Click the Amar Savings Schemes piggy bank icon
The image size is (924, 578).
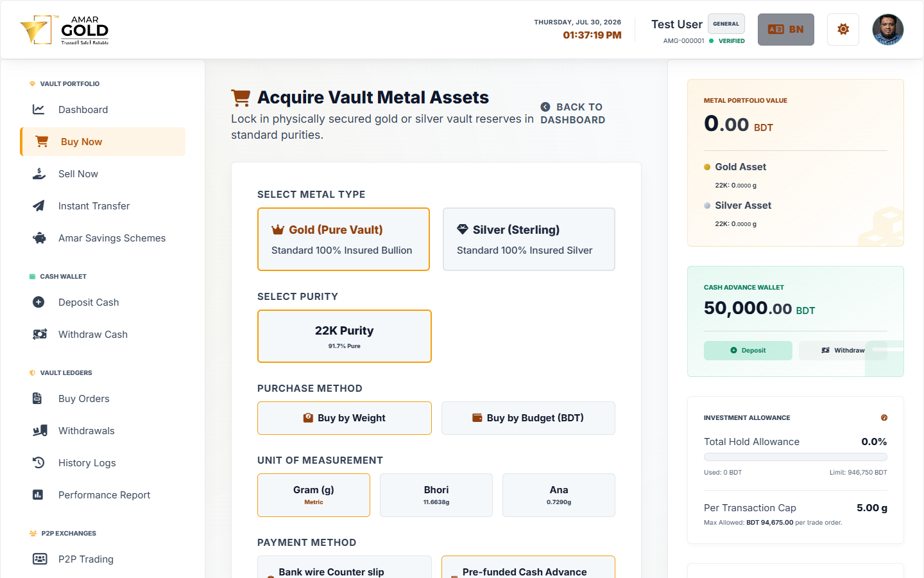coord(39,238)
